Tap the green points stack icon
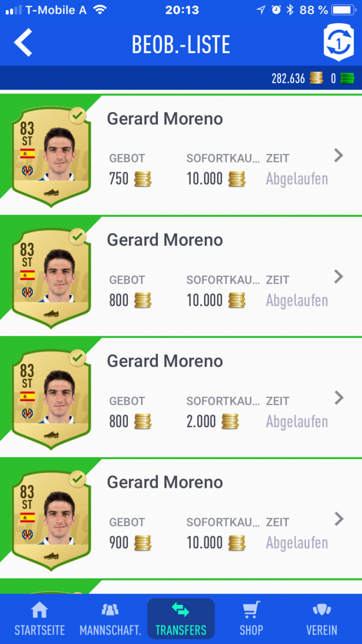The width and height of the screenshot is (362, 644). (x=347, y=78)
